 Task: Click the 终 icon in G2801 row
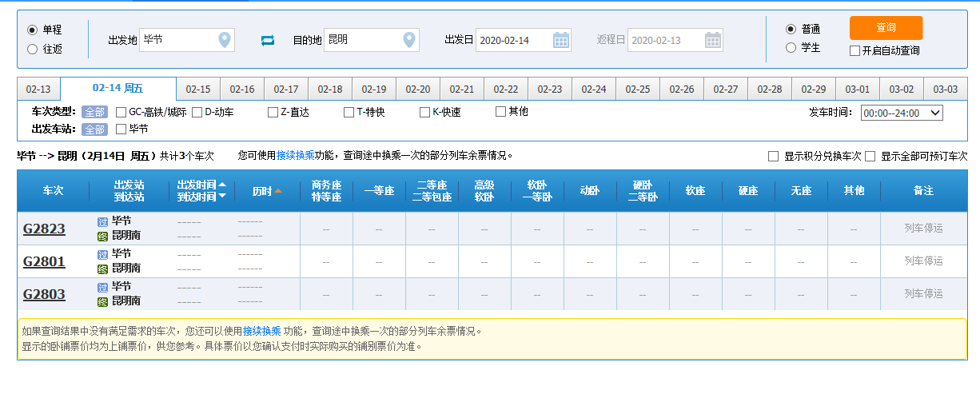[x=102, y=269]
